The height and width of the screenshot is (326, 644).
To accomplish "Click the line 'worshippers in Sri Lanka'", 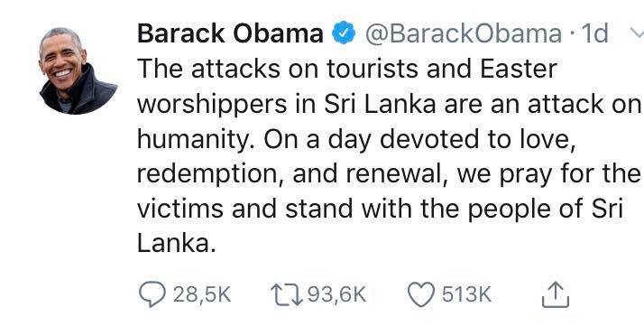I will tap(389, 105).
